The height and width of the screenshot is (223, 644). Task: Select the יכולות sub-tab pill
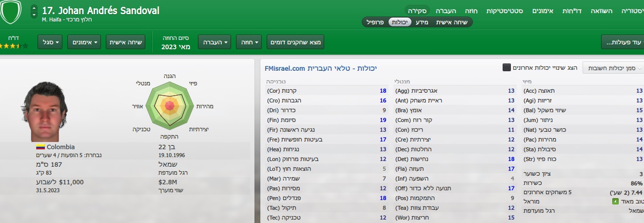point(401,22)
